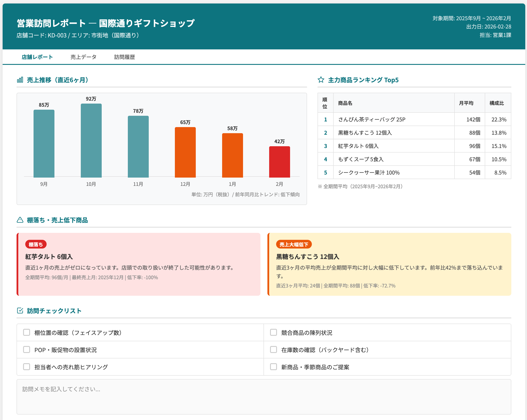Switch to the 売上データ tab

click(83, 57)
